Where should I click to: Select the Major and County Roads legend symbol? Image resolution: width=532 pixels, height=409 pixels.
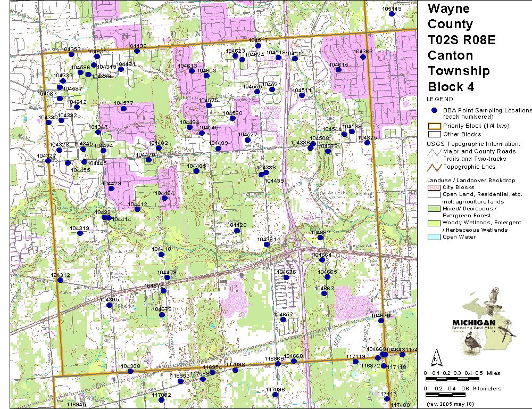[x=434, y=152]
